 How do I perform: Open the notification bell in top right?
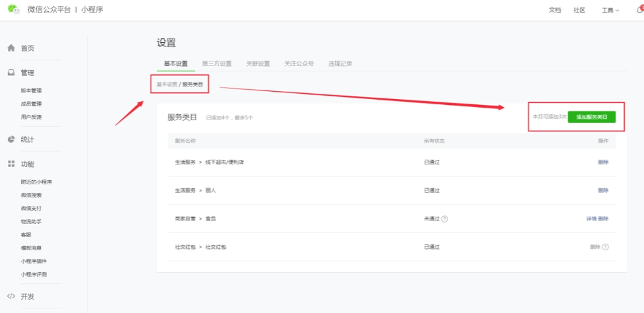point(639,10)
